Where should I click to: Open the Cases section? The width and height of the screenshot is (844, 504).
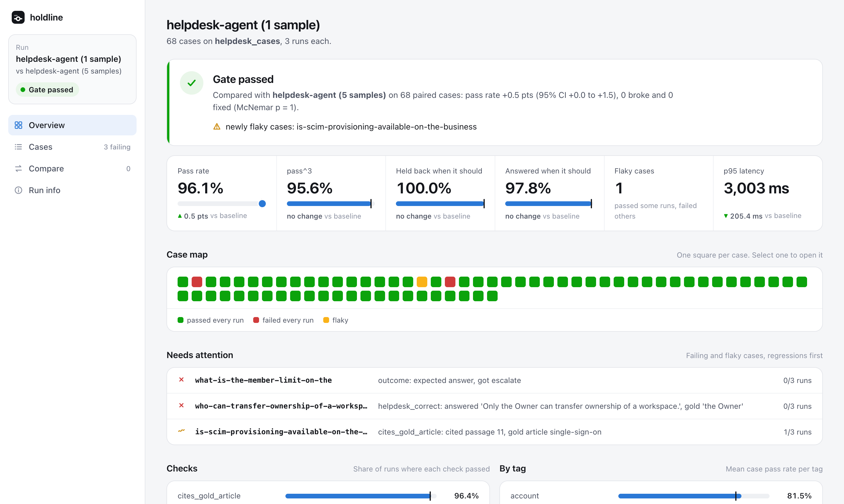(72, 147)
